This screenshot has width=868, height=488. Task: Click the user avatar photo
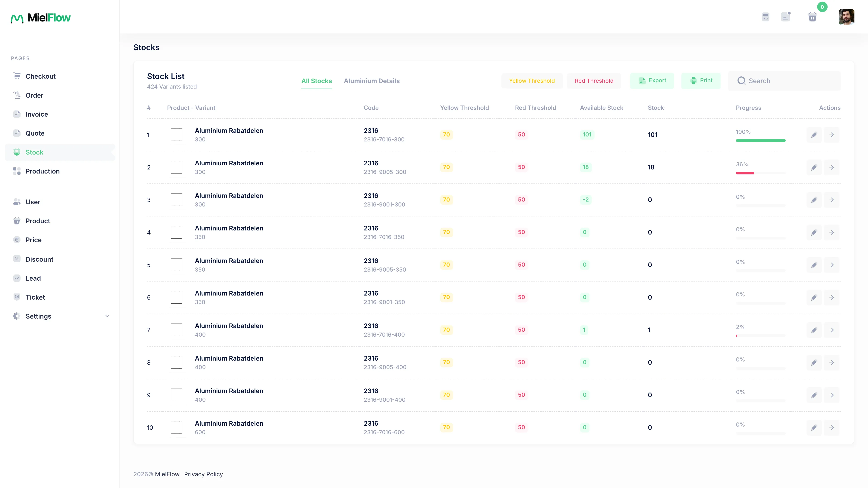coord(846,17)
